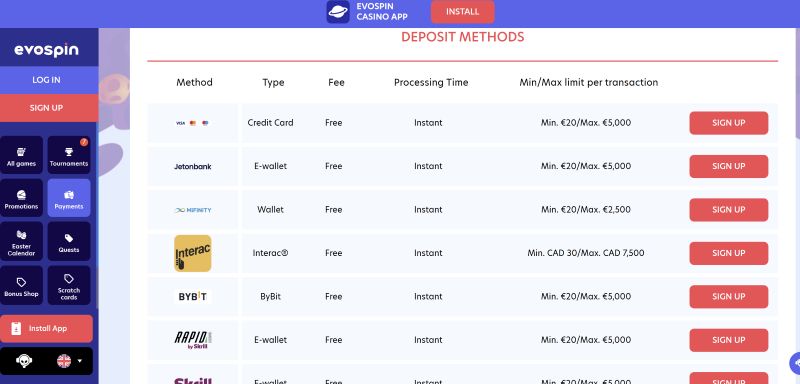Install the Evospin casino app from banner

(462, 12)
